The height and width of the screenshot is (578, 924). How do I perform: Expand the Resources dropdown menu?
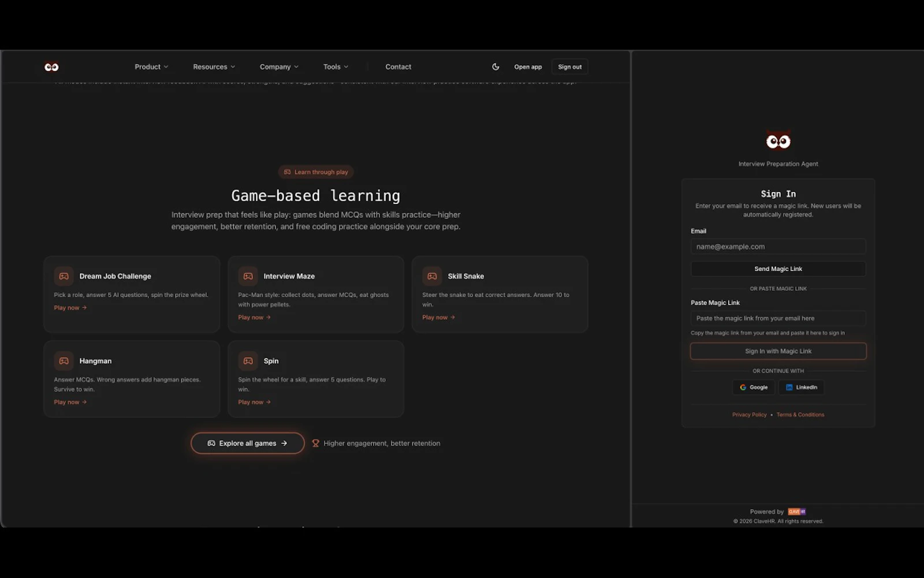[214, 67]
